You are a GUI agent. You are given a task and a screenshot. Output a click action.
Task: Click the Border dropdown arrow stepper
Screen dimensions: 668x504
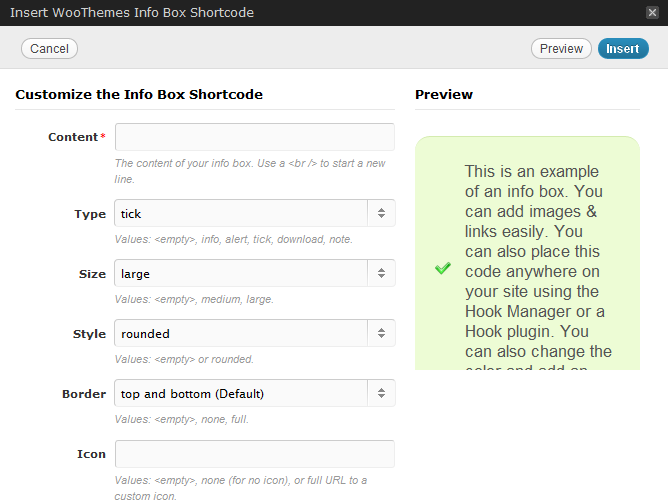[381, 393]
